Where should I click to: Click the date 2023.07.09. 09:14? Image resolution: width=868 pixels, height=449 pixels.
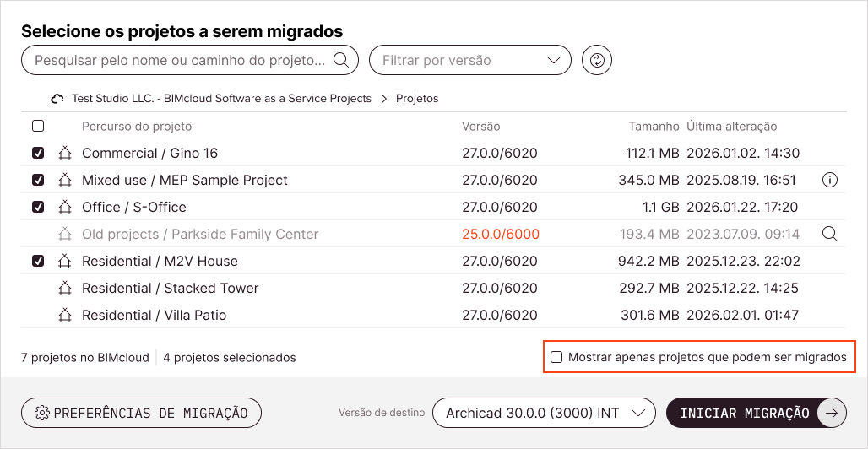743,234
